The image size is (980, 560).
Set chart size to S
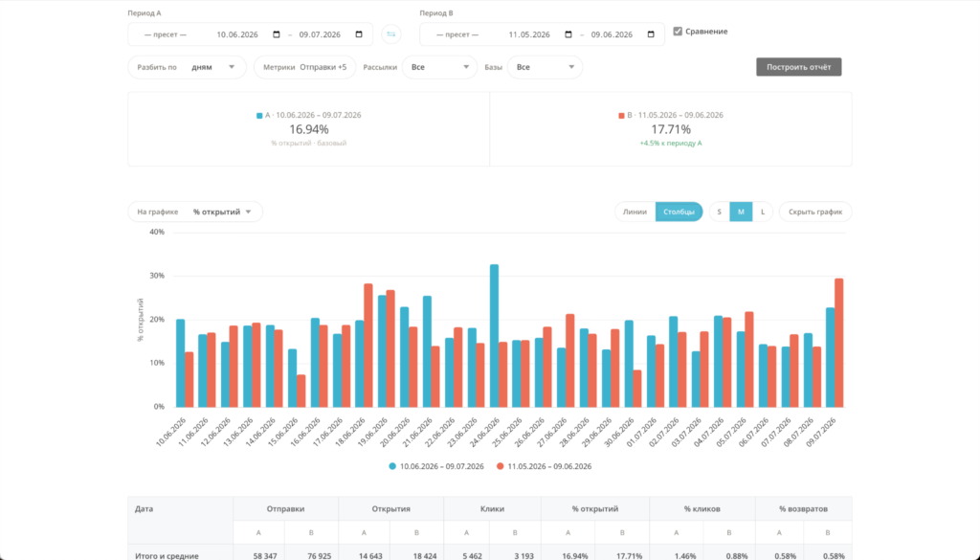(x=720, y=212)
